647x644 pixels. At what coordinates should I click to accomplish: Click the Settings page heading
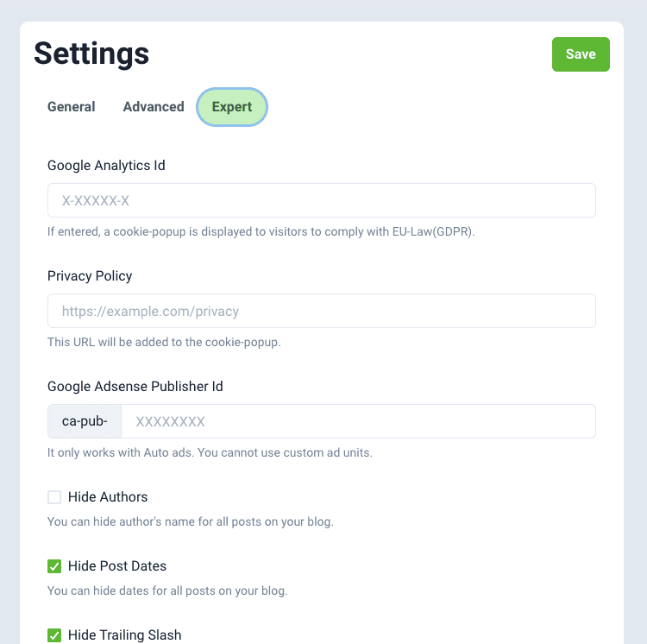tap(91, 54)
